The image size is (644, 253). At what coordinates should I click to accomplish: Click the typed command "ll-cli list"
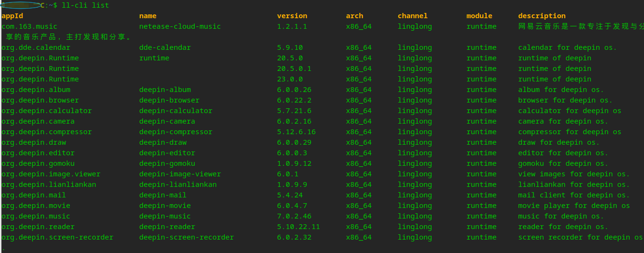click(85, 5)
